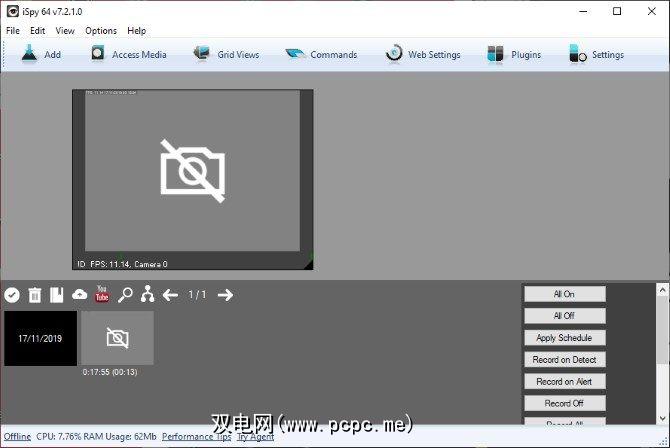Open the View menu

pos(65,31)
